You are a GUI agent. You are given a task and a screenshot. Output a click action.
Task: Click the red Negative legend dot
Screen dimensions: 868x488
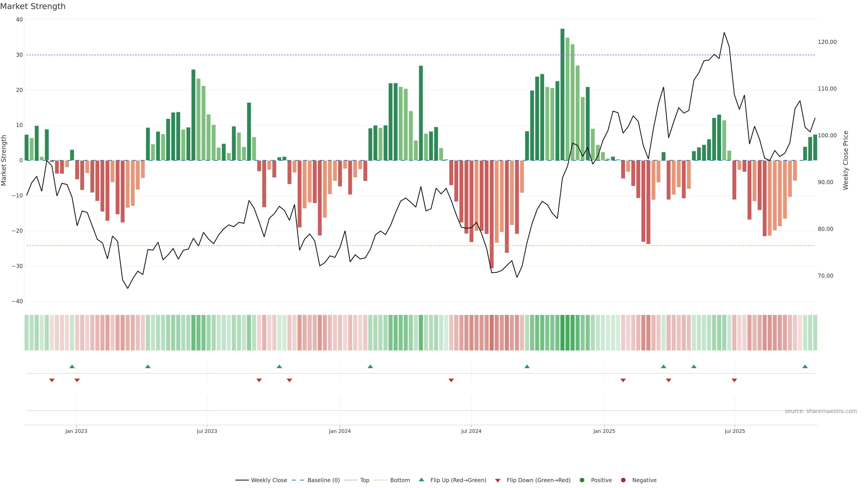(623, 480)
